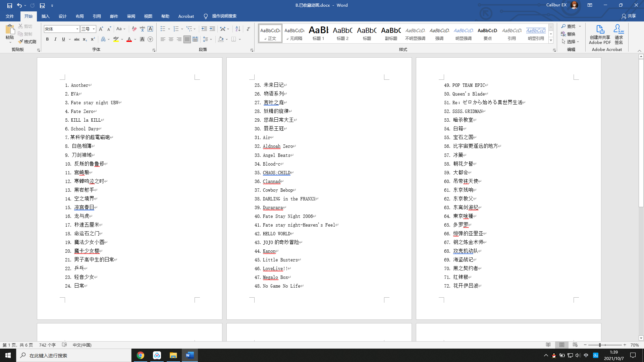
Task: Toggle strikethrough formatting
Action: [x=77, y=40]
